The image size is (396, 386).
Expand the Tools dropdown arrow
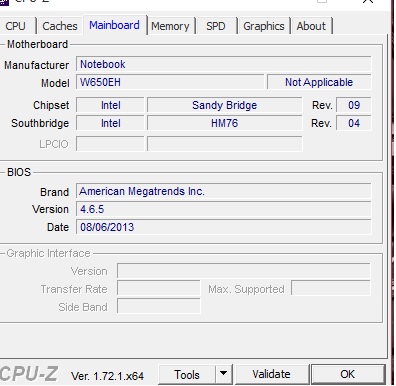224,374
